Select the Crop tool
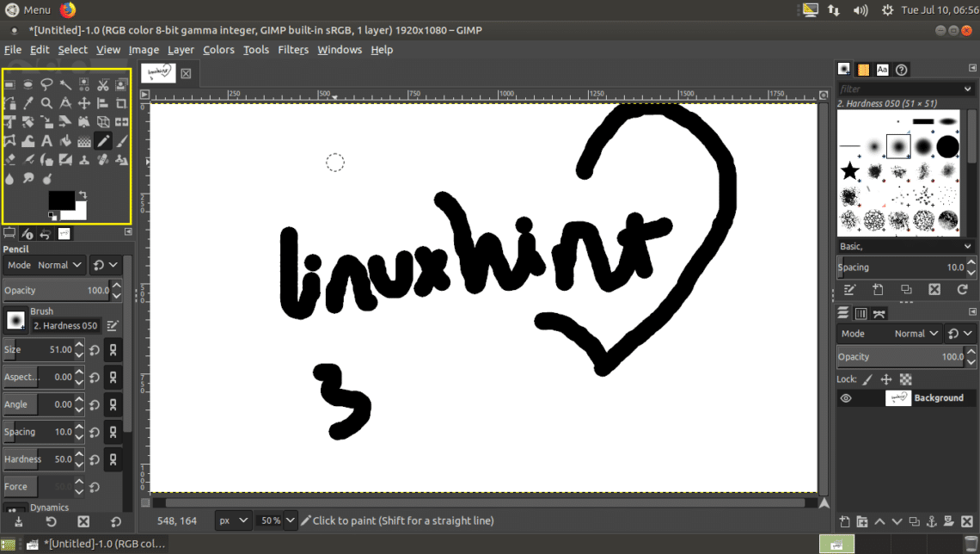Screen dimensions: 980x554 (x=122, y=103)
